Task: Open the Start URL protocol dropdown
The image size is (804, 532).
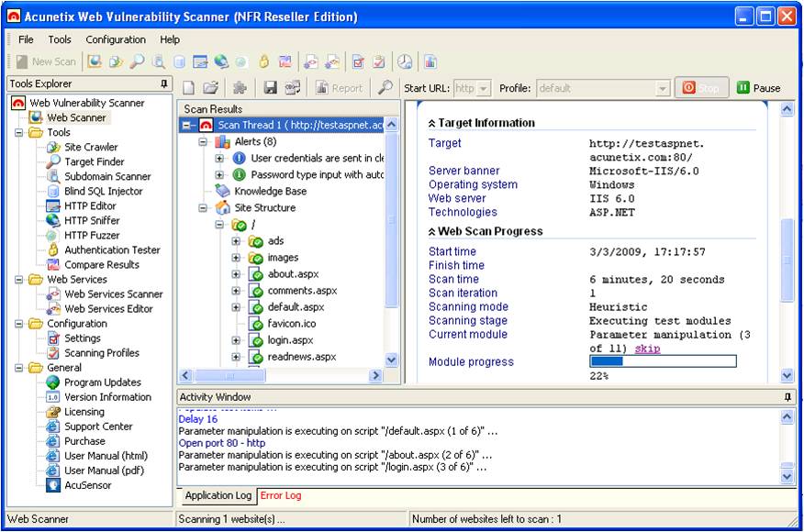Action: tap(483, 88)
